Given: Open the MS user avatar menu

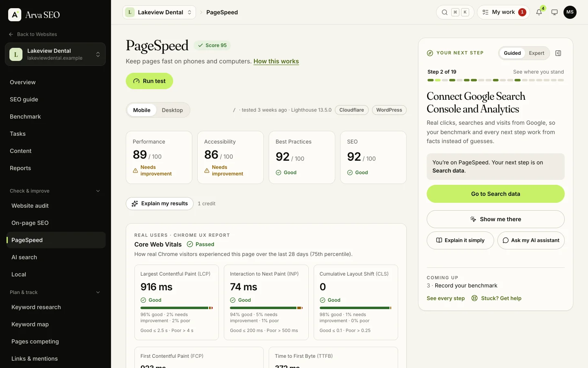Looking at the screenshot, I should point(570,12).
